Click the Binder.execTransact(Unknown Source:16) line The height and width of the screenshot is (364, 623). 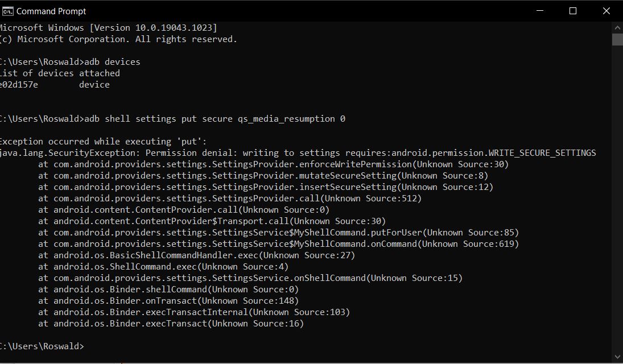pyautogui.click(x=171, y=324)
